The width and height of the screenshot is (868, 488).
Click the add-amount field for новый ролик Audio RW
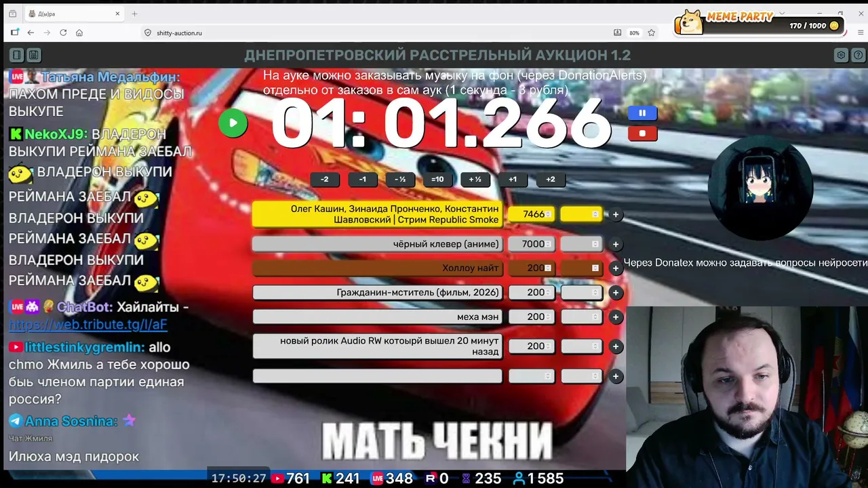point(582,346)
